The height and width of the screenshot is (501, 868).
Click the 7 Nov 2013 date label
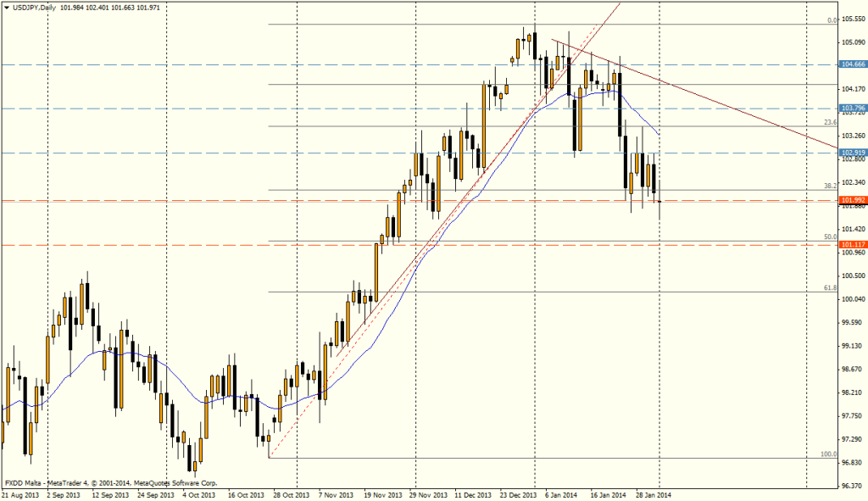click(x=335, y=493)
